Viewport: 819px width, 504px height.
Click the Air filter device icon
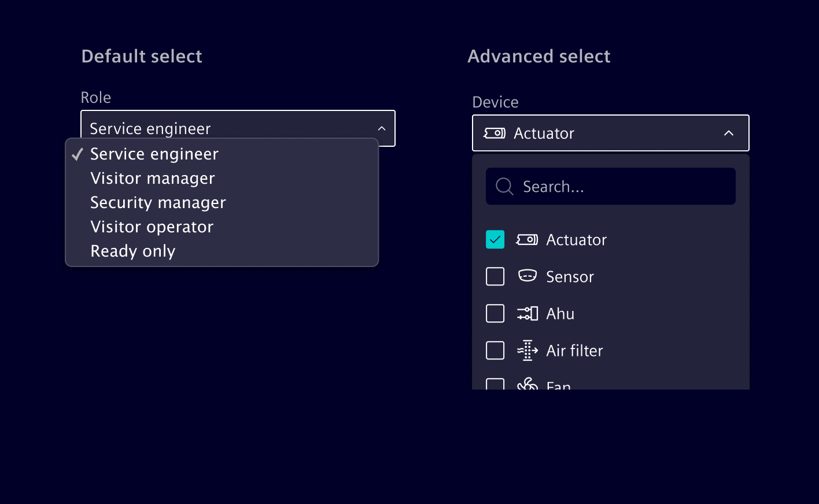pyautogui.click(x=527, y=350)
